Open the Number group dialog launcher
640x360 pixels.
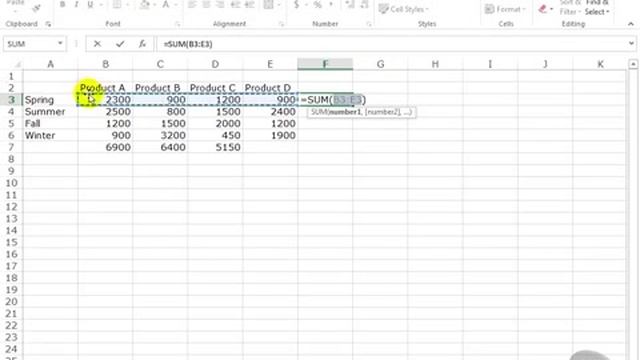[x=369, y=24]
